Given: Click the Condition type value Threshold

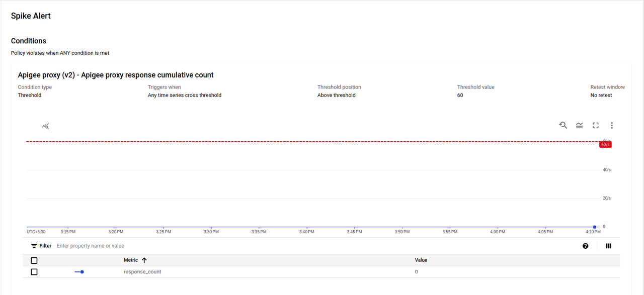Looking at the screenshot, I should [30, 95].
